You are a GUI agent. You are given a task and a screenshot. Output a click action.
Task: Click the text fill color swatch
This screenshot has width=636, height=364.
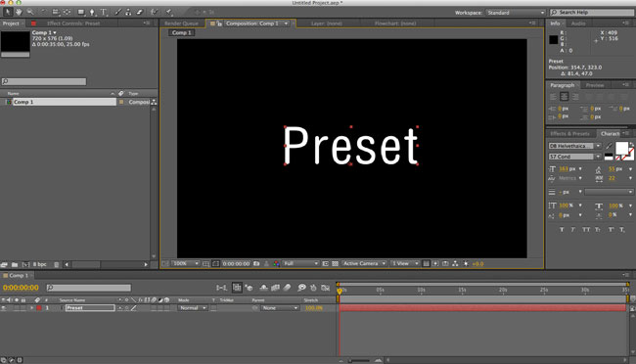click(621, 148)
